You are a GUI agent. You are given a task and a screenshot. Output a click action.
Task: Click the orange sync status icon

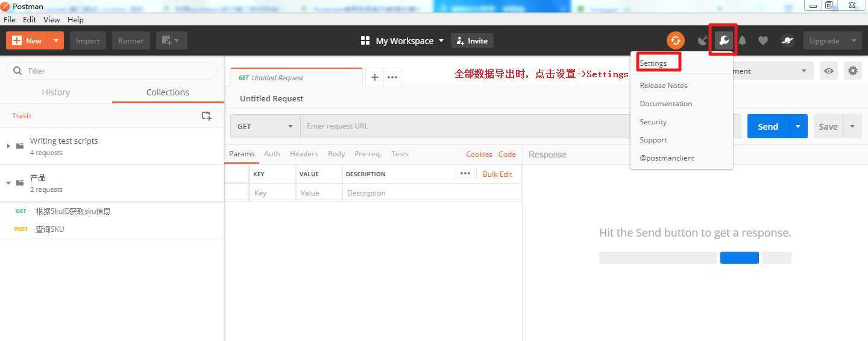pyautogui.click(x=675, y=40)
